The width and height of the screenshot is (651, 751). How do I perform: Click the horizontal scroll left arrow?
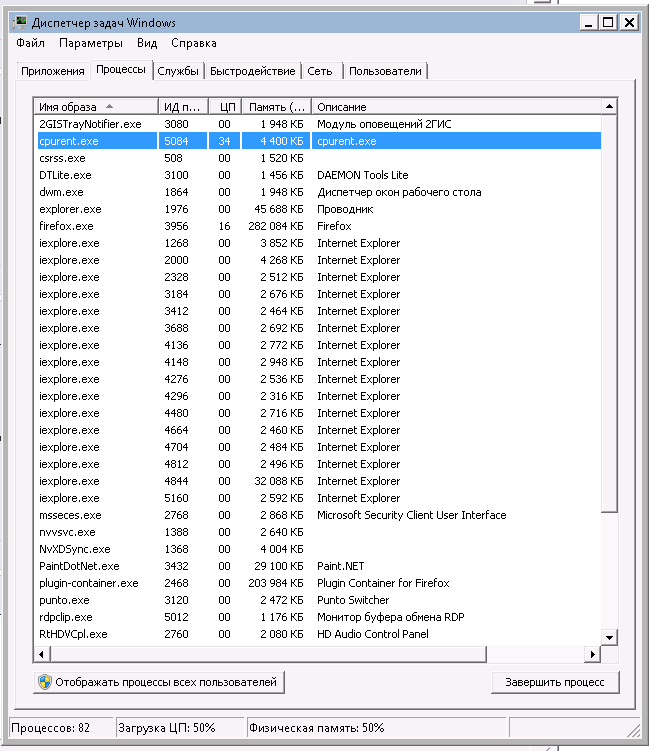coord(42,653)
